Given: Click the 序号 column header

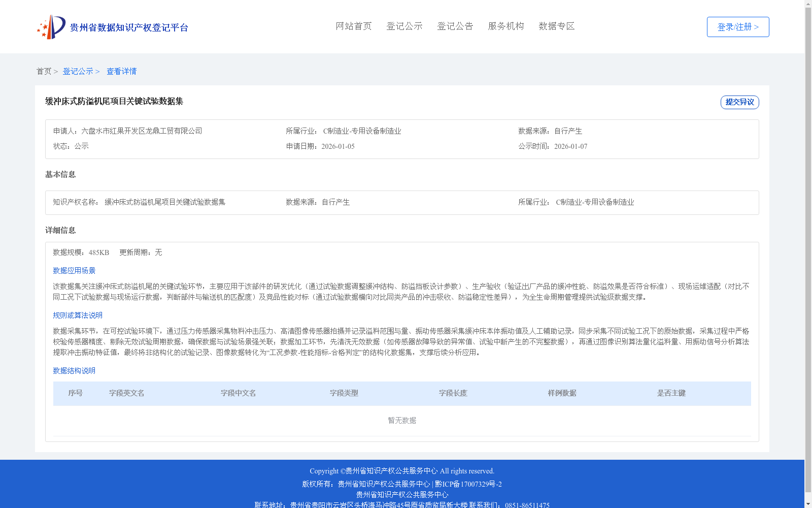Looking at the screenshot, I should 76,393.
